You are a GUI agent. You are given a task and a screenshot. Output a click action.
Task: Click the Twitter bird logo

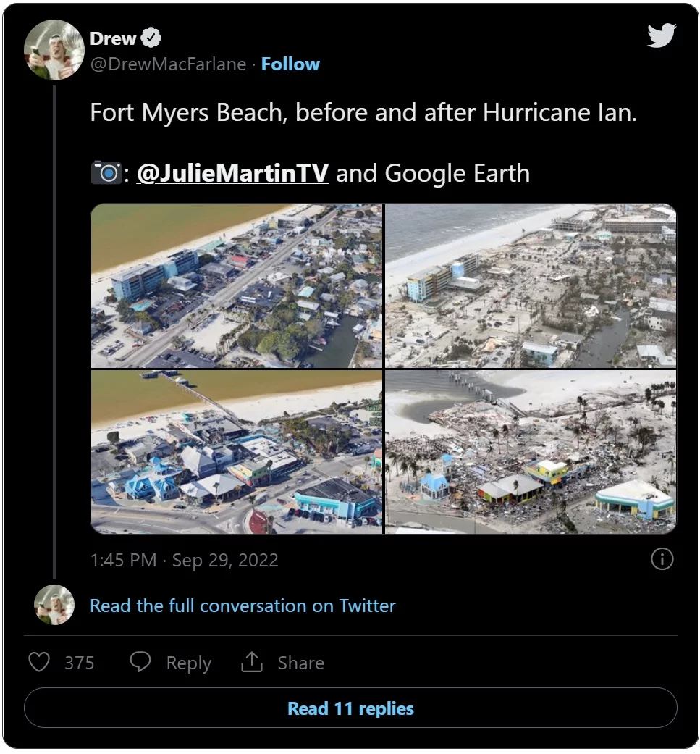[x=661, y=34]
